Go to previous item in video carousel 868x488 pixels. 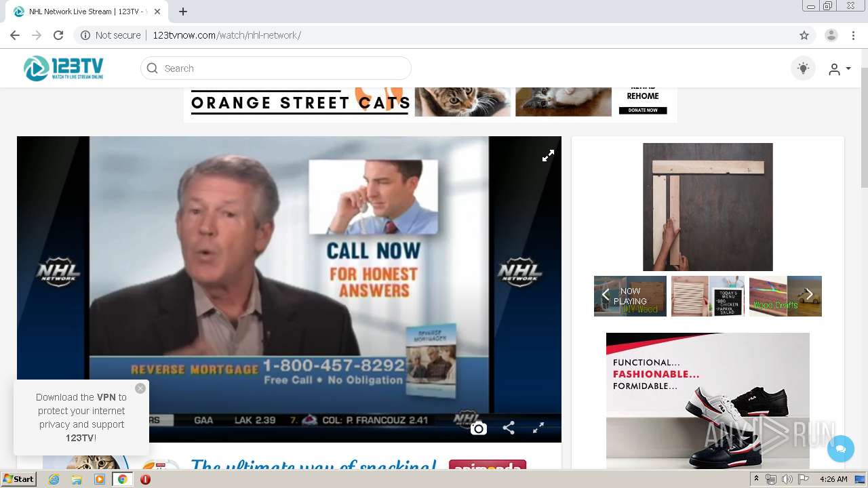(606, 295)
